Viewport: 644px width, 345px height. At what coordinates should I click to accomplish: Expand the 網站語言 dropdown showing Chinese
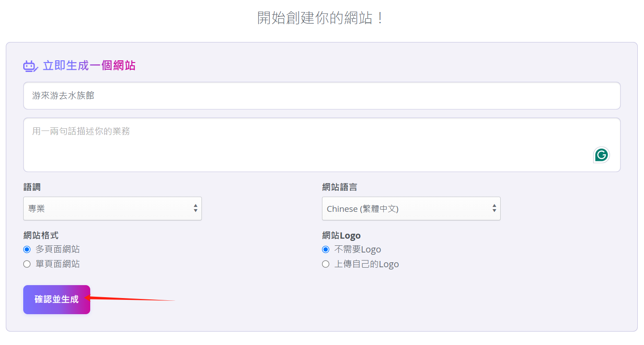point(411,209)
